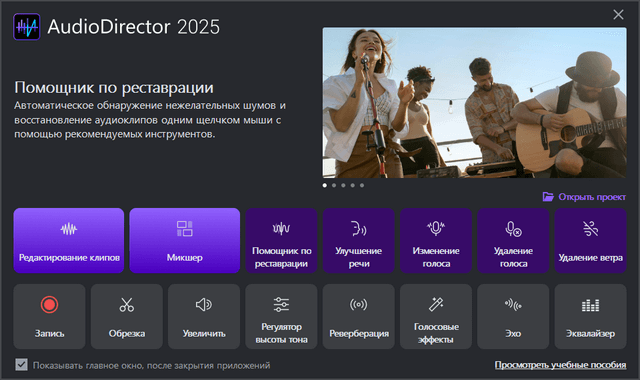The image size is (640, 380).
Task: Select second carousel page dot
Action: click(334, 185)
